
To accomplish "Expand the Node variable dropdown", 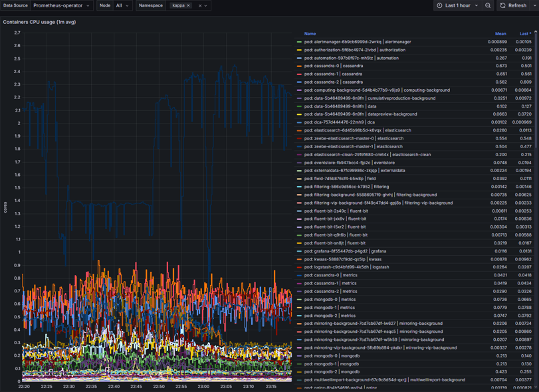I will pyautogui.click(x=122, y=5).
